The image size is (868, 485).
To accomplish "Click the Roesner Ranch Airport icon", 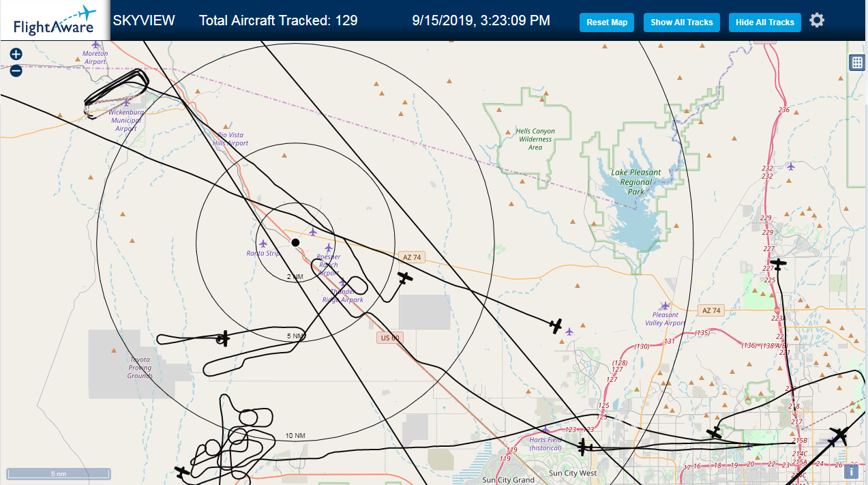I will pyautogui.click(x=329, y=248).
